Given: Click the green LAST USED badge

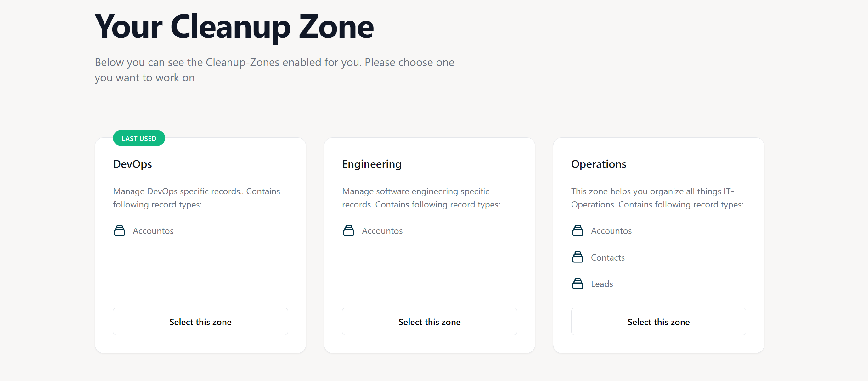Looking at the screenshot, I should [139, 138].
